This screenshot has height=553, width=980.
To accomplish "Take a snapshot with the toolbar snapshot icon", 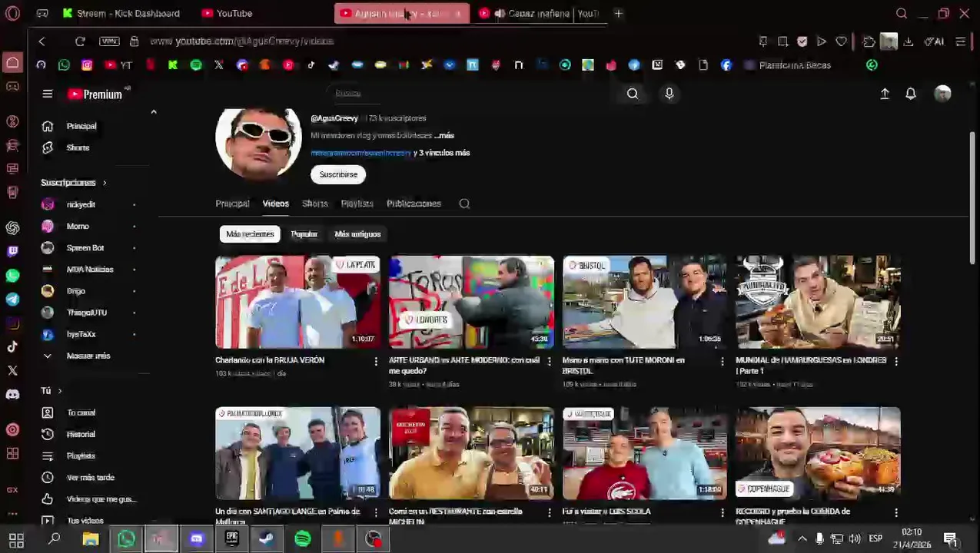I will [x=782, y=41].
